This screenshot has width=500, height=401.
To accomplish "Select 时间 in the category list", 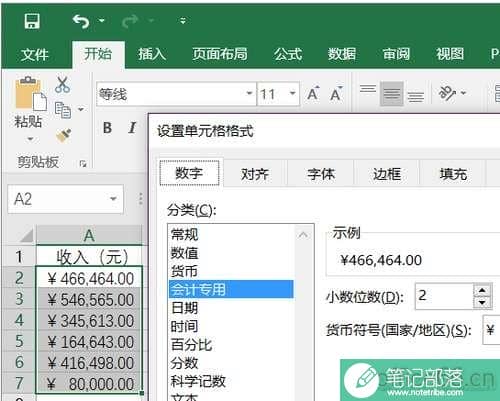I will [231, 326].
